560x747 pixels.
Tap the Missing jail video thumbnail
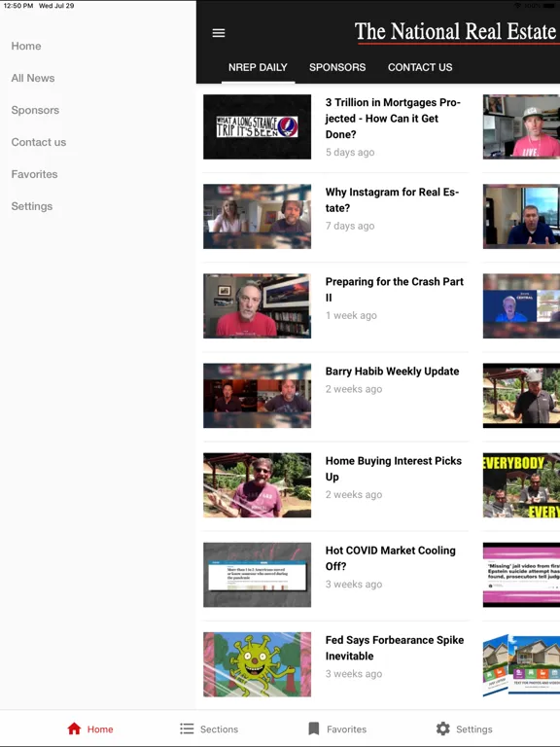521,575
